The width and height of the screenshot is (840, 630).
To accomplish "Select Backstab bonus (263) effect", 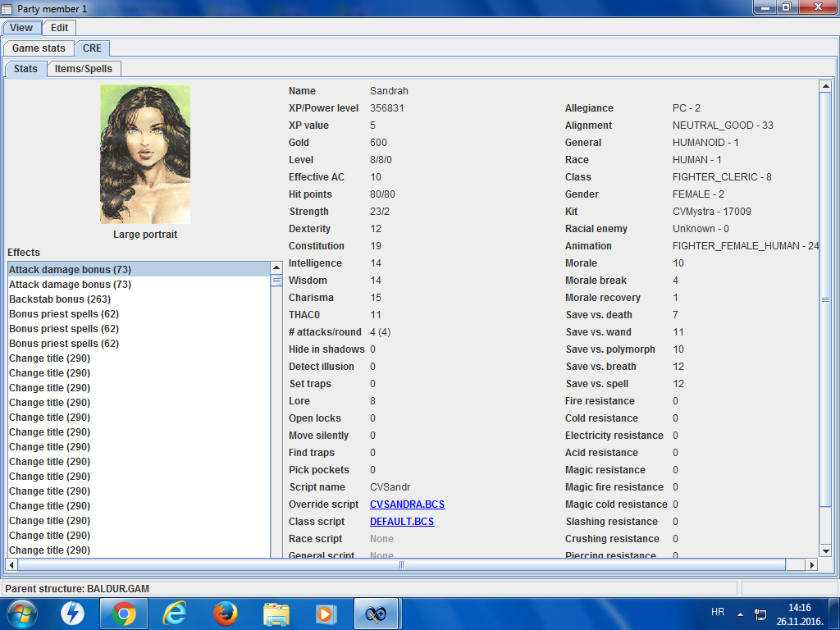I will pos(139,299).
